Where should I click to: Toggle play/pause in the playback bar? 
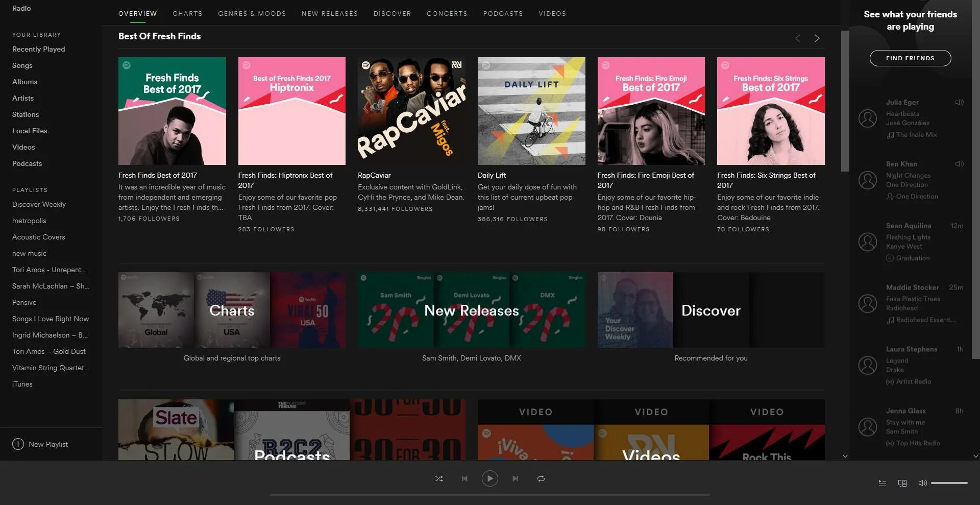pyautogui.click(x=489, y=478)
